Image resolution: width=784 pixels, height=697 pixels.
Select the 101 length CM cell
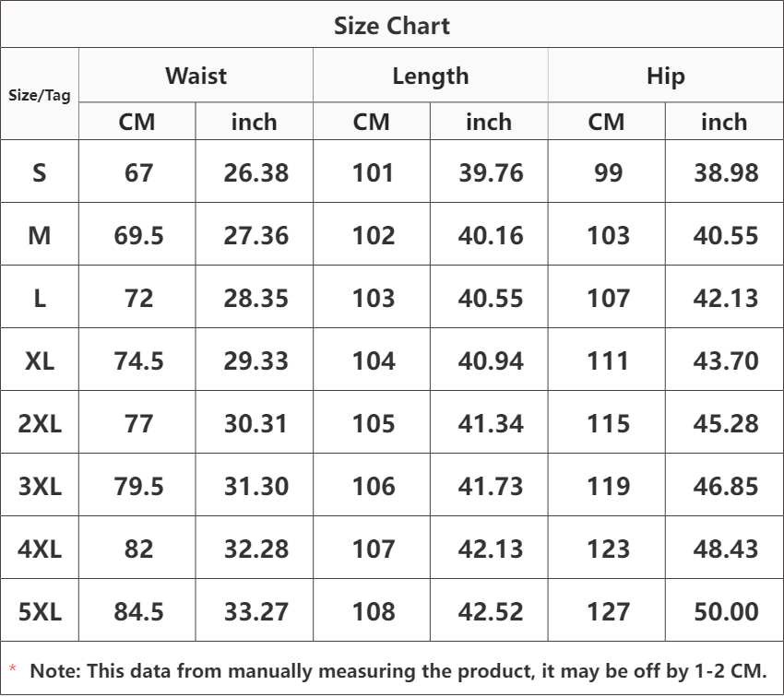point(373,173)
